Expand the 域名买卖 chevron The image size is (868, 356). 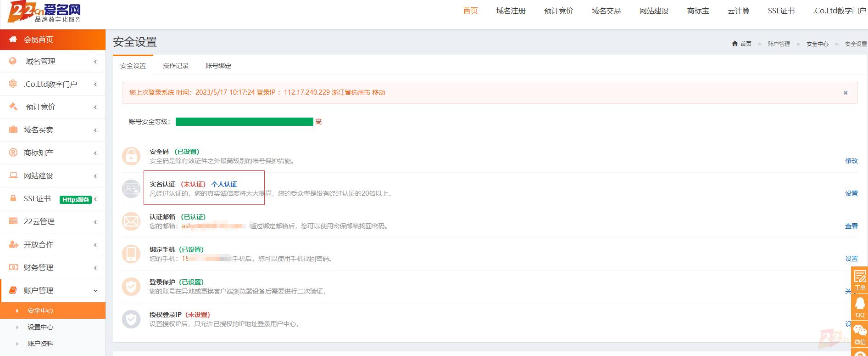pos(95,130)
